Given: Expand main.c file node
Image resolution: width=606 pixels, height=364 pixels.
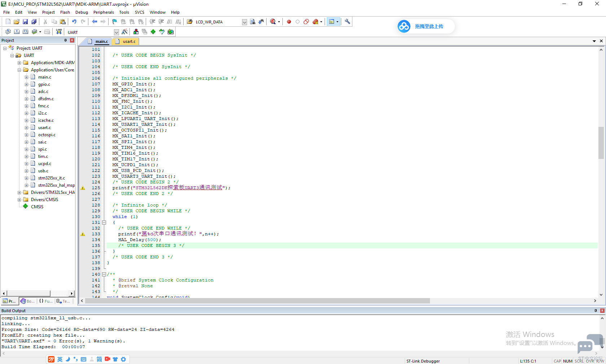Looking at the screenshot, I should [x=26, y=77].
